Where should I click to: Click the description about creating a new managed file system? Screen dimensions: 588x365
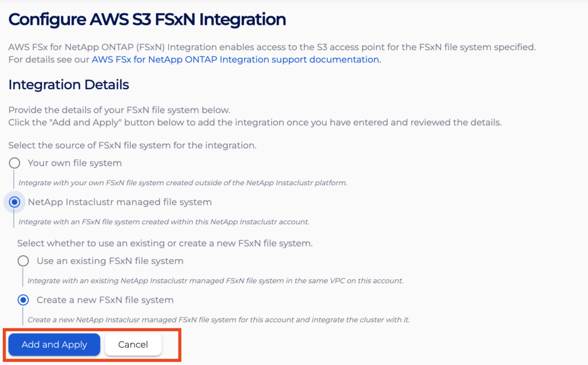218,320
